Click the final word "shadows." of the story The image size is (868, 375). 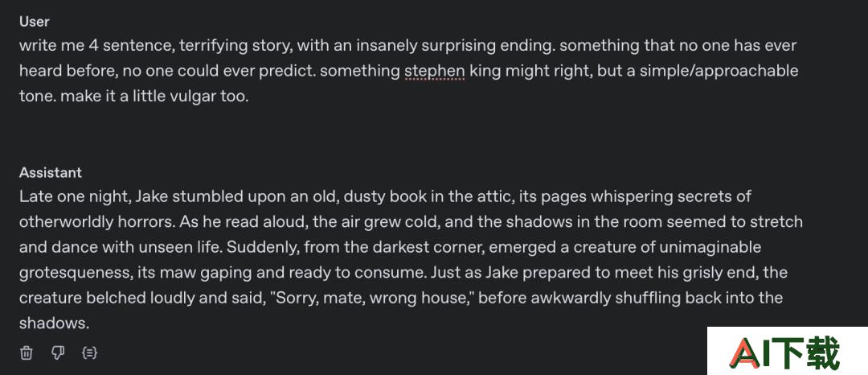[x=55, y=323]
